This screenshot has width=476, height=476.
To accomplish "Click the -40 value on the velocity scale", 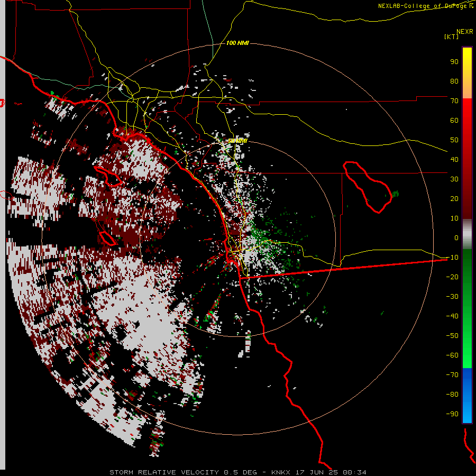I will click(452, 316).
